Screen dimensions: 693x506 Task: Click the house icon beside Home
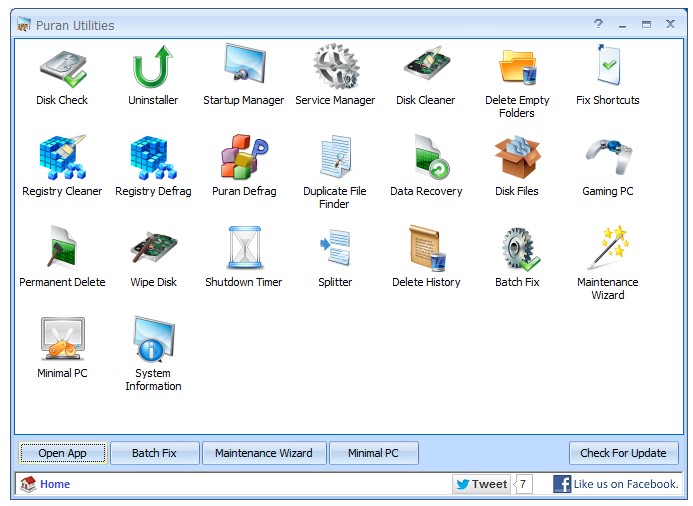pos(28,484)
